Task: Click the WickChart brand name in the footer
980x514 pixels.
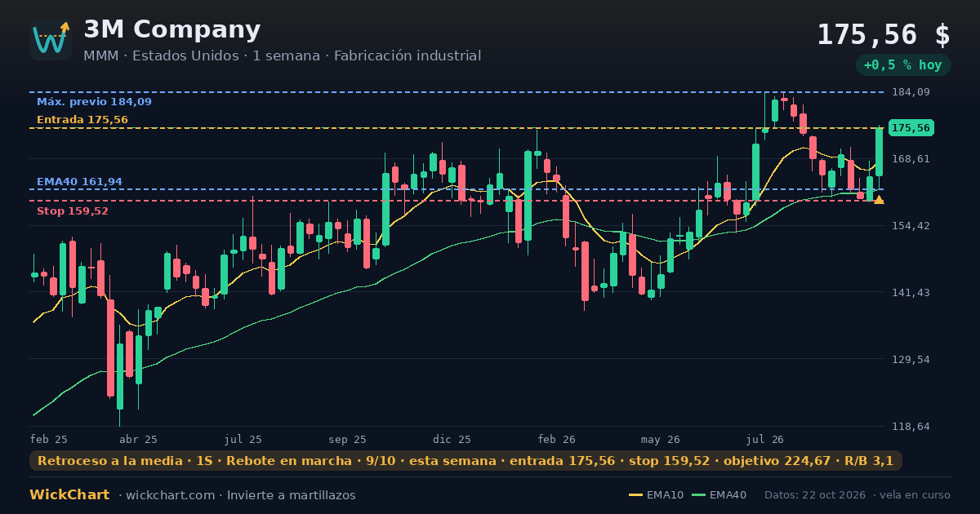Action: point(69,495)
